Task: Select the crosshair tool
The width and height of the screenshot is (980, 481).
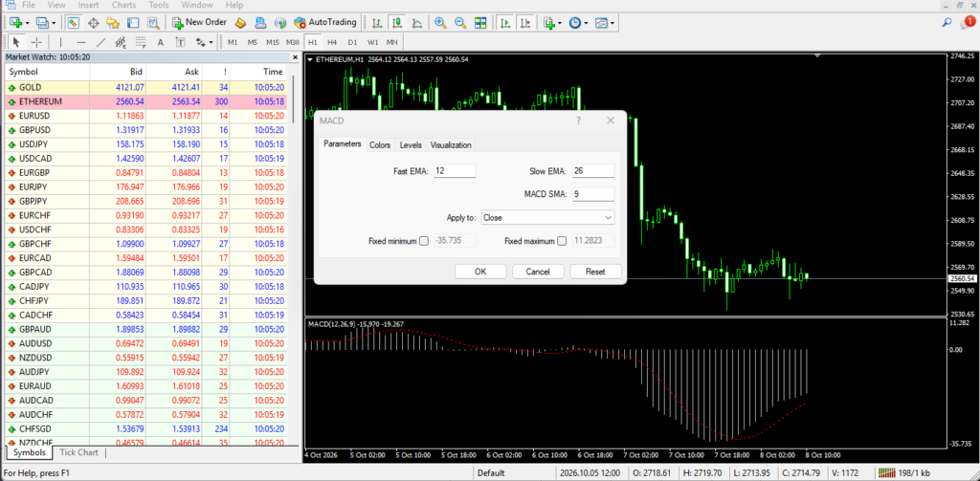Action: coord(36,42)
